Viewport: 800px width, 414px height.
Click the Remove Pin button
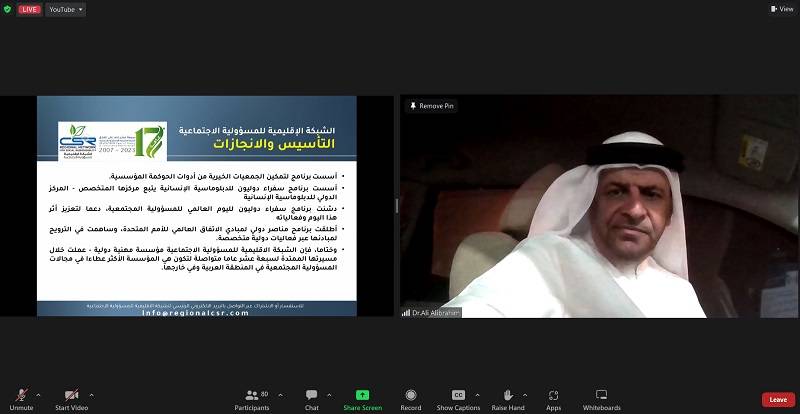pyautogui.click(x=431, y=106)
